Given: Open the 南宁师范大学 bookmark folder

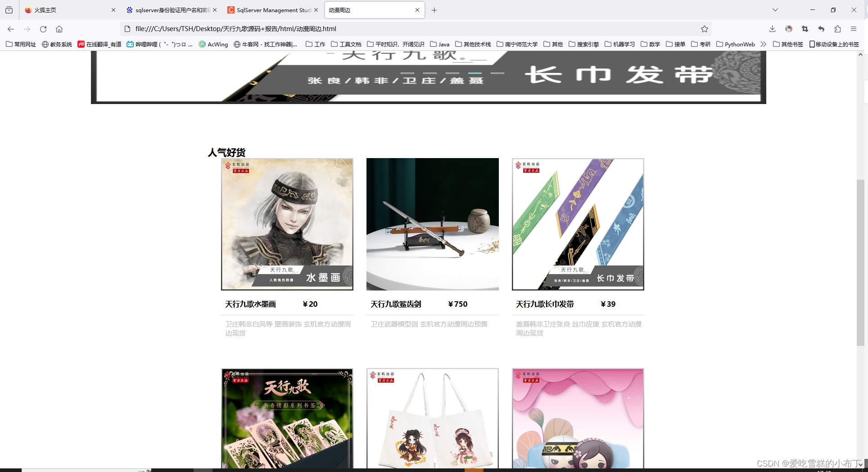Looking at the screenshot, I should pos(517,44).
